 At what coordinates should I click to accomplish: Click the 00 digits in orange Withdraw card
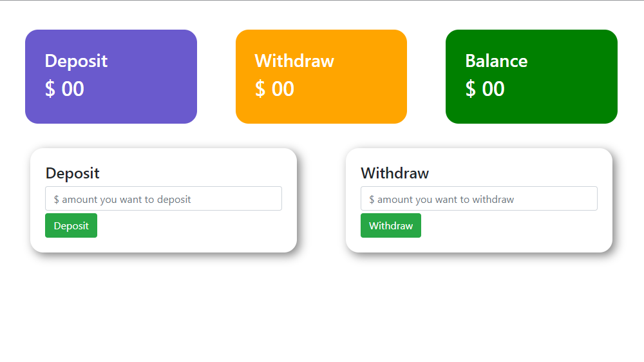283,89
